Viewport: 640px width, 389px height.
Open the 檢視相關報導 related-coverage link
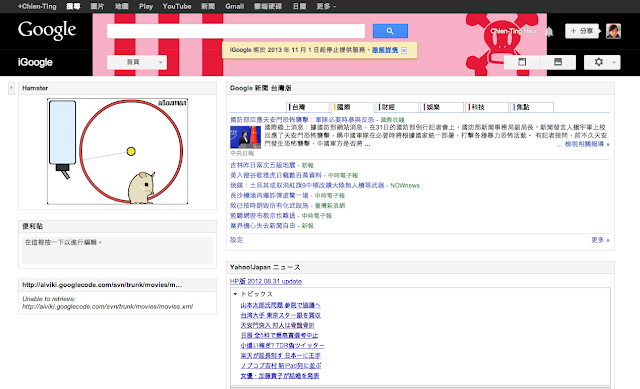pos(587,144)
